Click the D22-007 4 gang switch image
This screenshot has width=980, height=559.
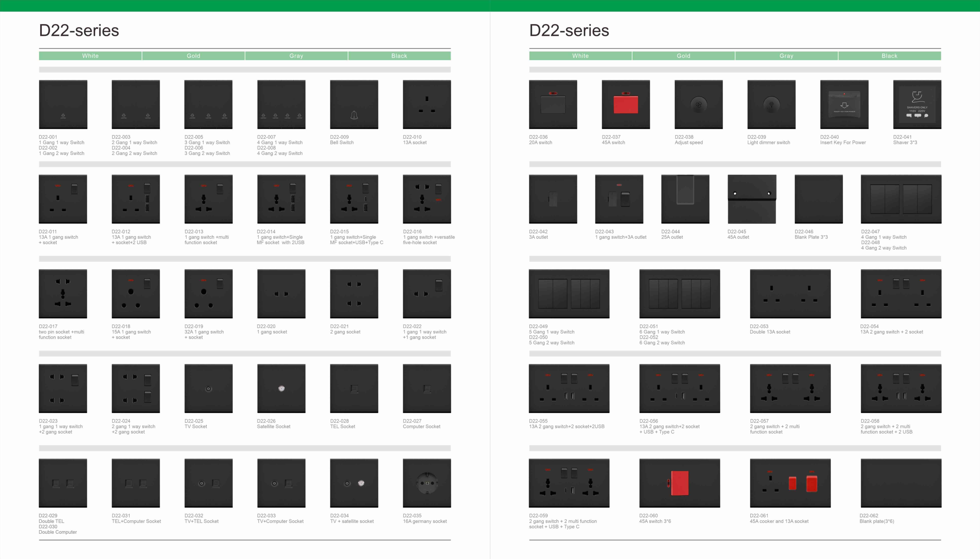coord(281,104)
